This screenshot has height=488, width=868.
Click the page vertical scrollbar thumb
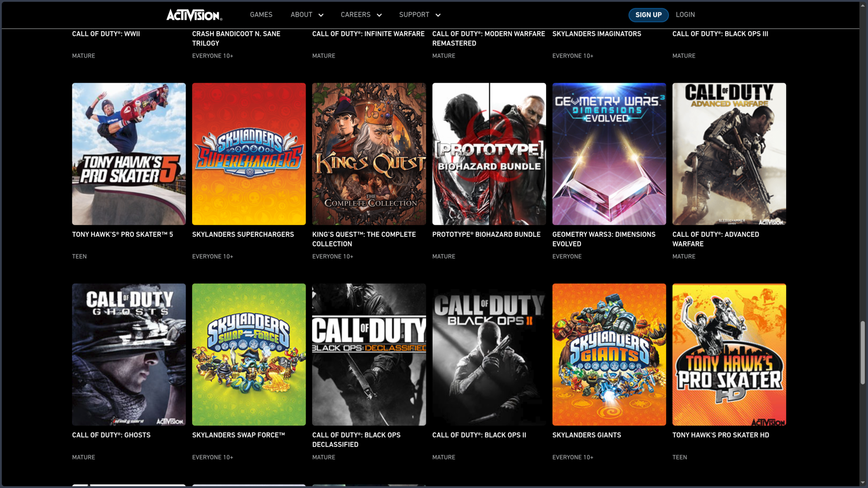pos(863,352)
